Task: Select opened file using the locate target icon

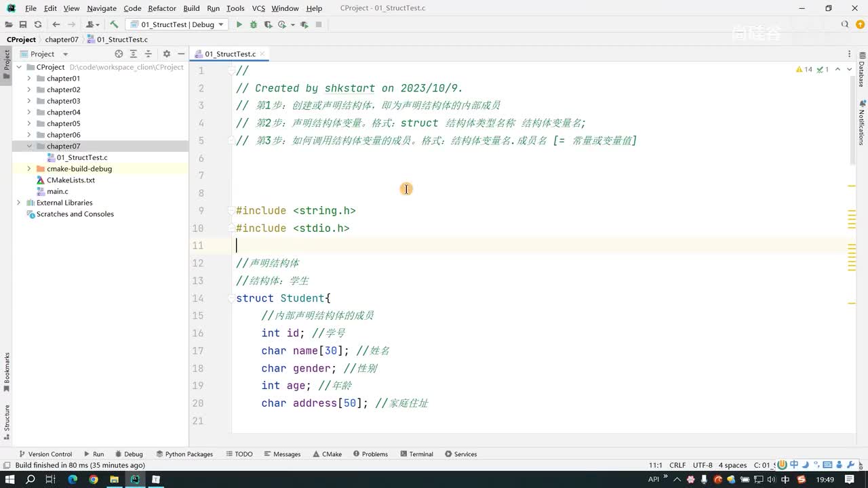Action: coord(119,54)
